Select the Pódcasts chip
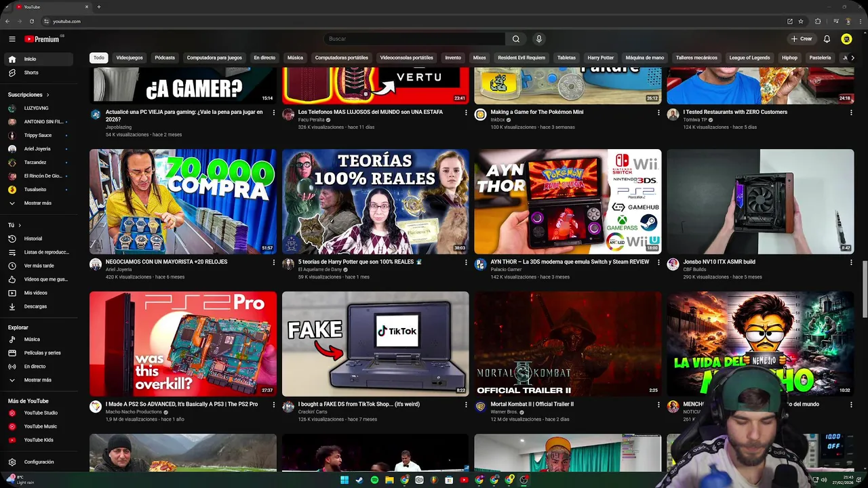The height and width of the screenshot is (488, 868). click(165, 58)
